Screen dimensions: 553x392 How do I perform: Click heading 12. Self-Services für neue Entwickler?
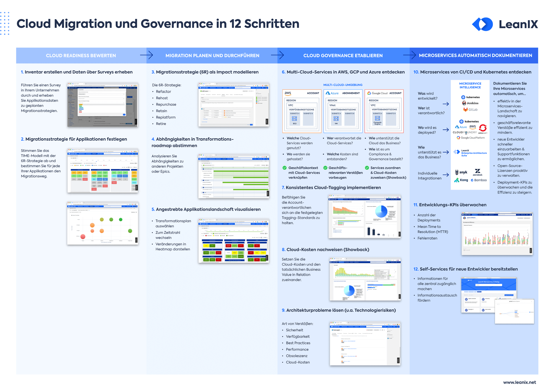click(465, 269)
